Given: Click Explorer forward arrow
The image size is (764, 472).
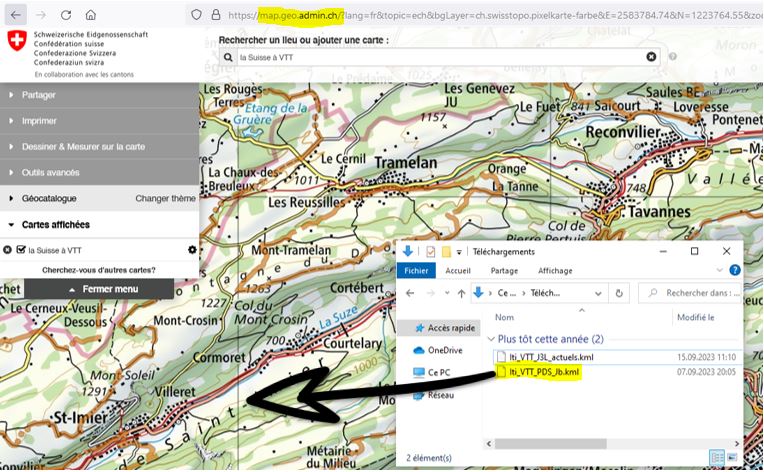Looking at the screenshot, I should (x=431, y=293).
